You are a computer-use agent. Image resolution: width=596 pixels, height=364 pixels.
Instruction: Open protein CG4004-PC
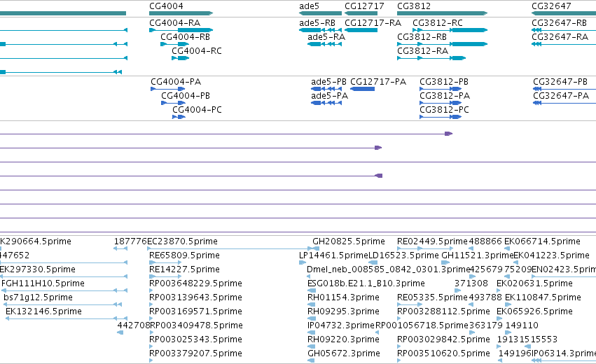197,110
